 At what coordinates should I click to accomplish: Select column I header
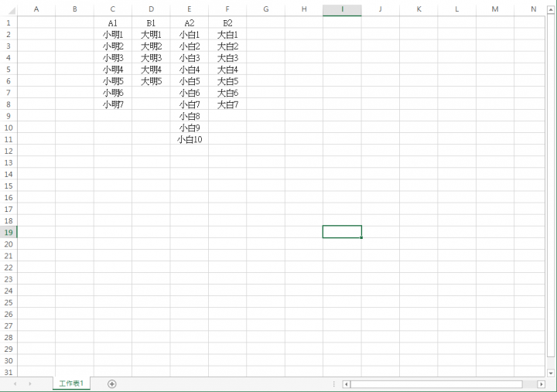coord(342,9)
